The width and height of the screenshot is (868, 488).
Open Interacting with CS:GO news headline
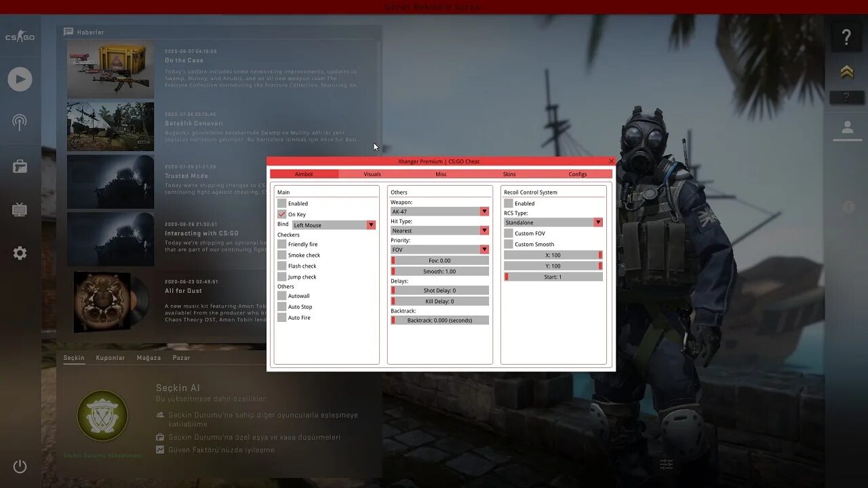(x=201, y=233)
